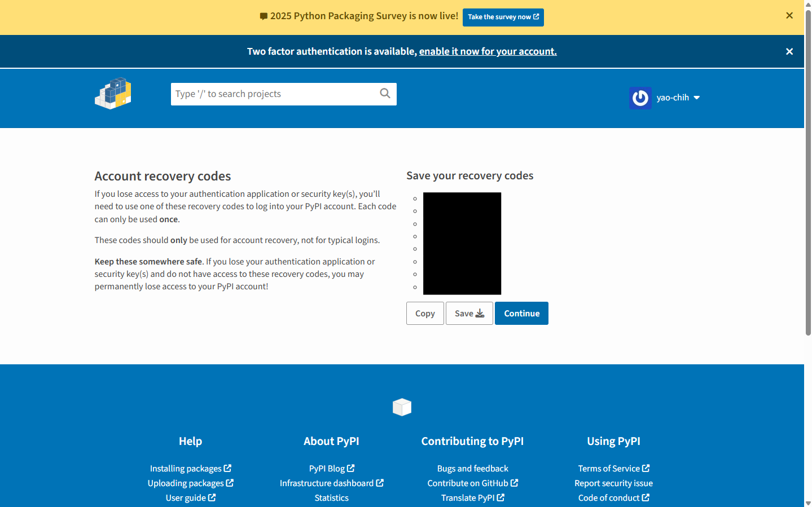Click the Account recovery codes heading
Viewport: 812px width, 507px height.
[x=163, y=176]
